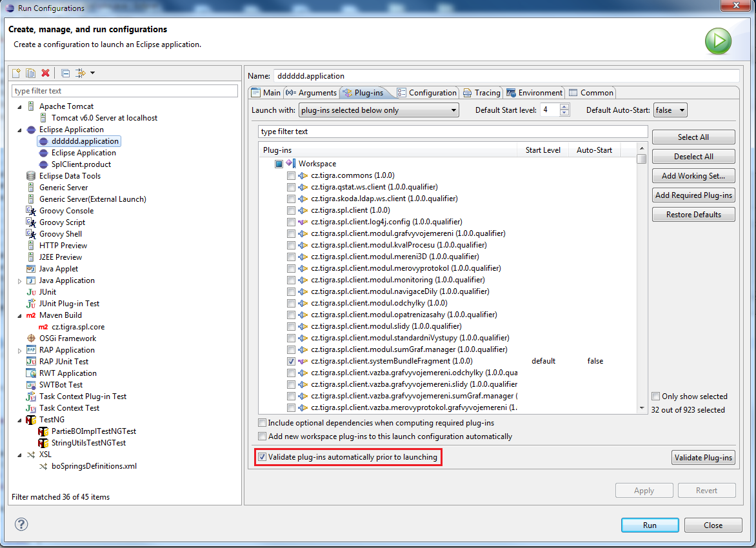Open the Default Auto-Start dropdown
The width and height of the screenshot is (756, 548).
pos(670,110)
